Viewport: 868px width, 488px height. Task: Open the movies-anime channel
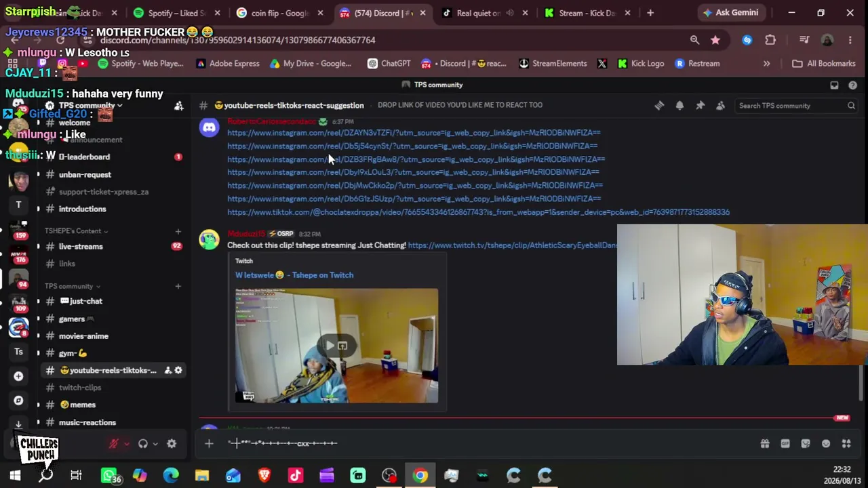(113, 335)
